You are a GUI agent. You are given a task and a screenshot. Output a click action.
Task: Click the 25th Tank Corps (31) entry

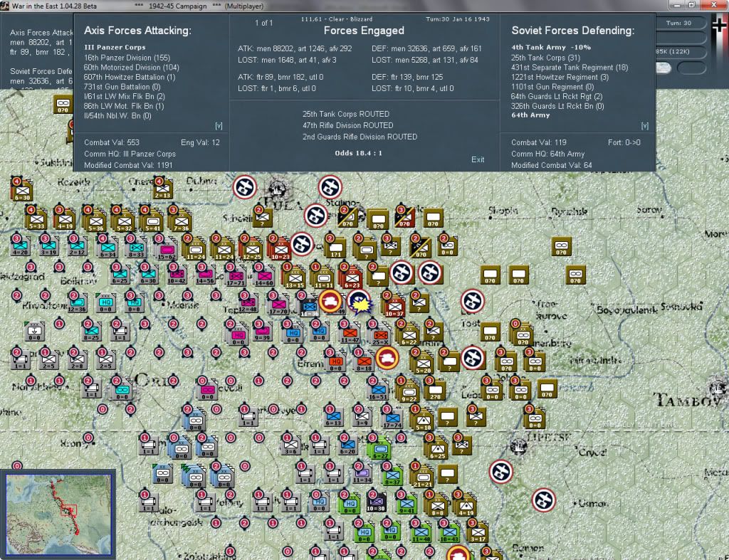coord(545,58)
